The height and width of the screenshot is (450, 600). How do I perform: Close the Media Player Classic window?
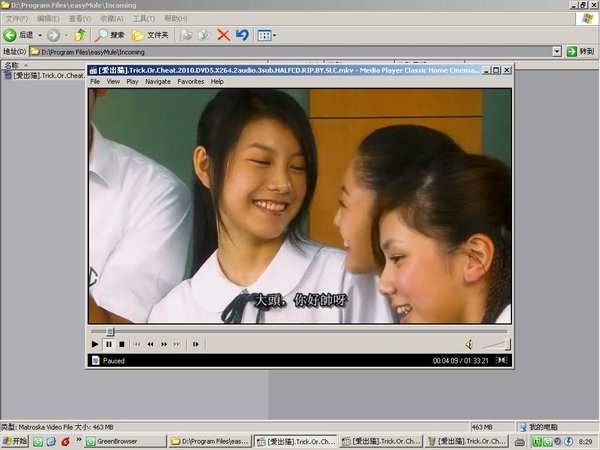(507, 70)
